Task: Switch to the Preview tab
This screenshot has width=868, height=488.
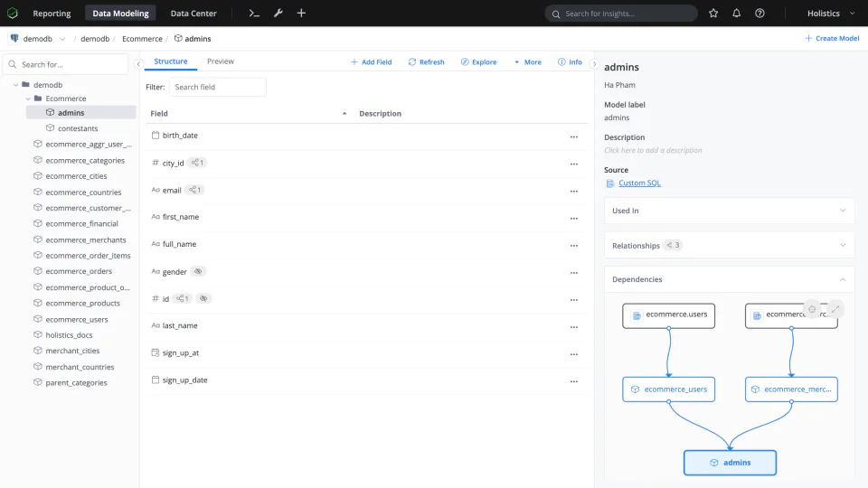Action: pos(221,61)
